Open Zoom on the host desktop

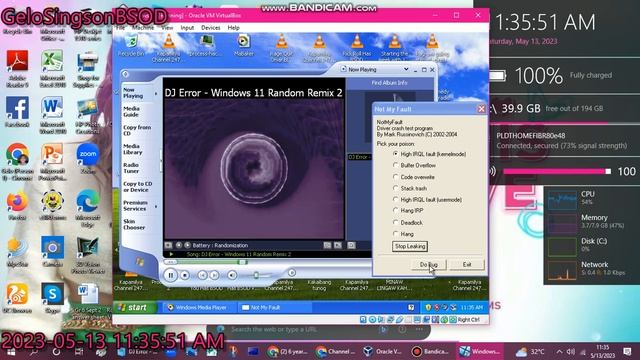click(88, 158)
